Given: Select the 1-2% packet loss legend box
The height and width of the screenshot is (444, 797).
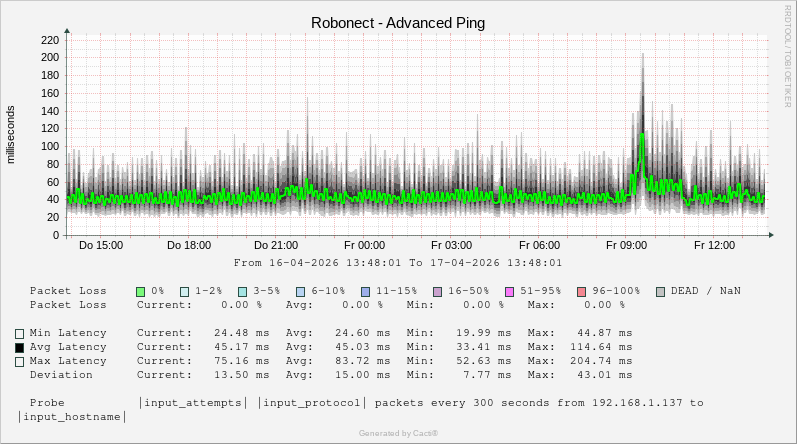Looking at the screenshot, I should tap(185, 291).
